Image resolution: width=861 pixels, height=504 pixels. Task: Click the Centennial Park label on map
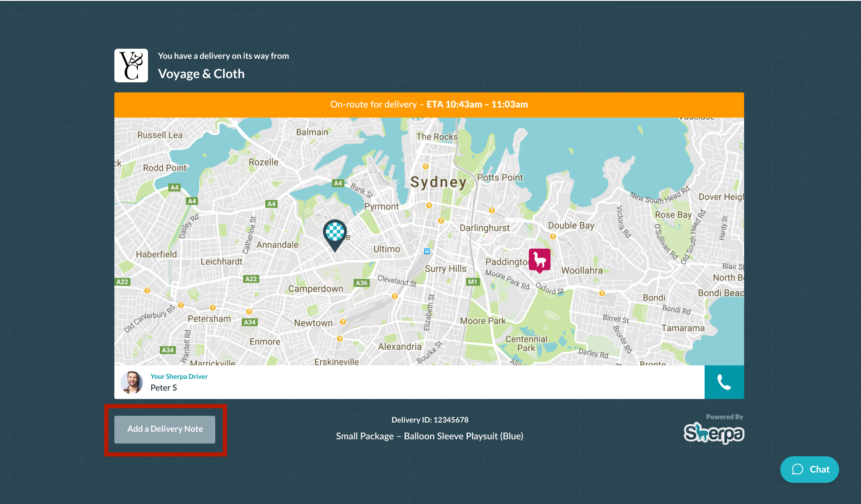[526, 343]
